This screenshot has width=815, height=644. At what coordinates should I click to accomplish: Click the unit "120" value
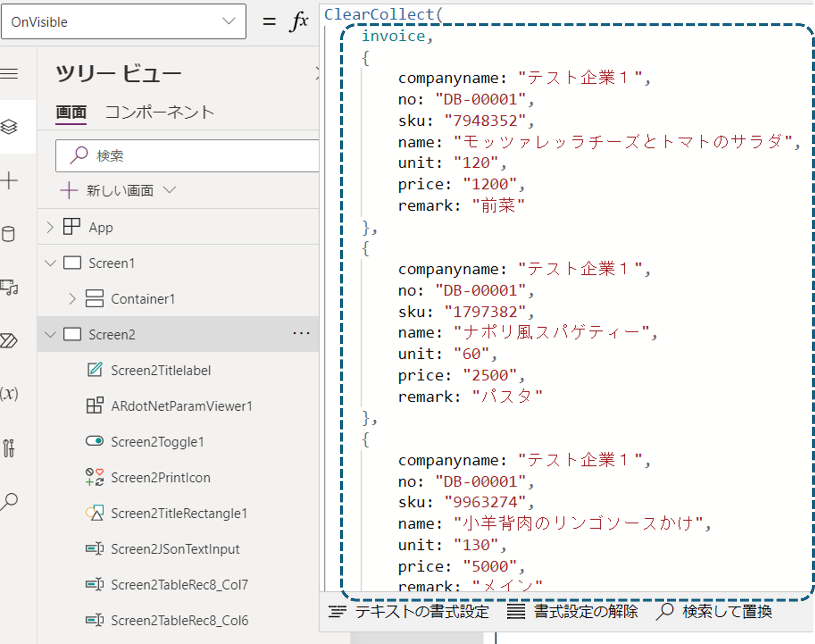pos(476,163)
